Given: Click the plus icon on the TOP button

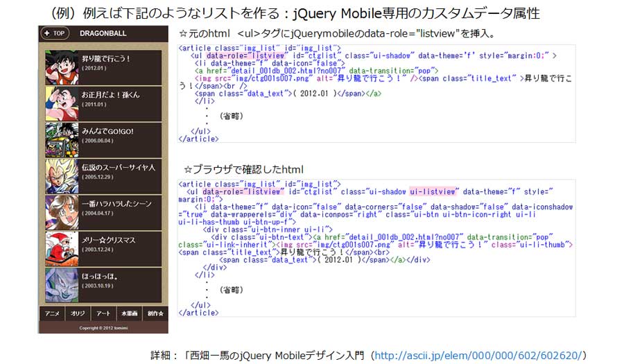Looking at the screenshot, I should [x=47, y=33].
